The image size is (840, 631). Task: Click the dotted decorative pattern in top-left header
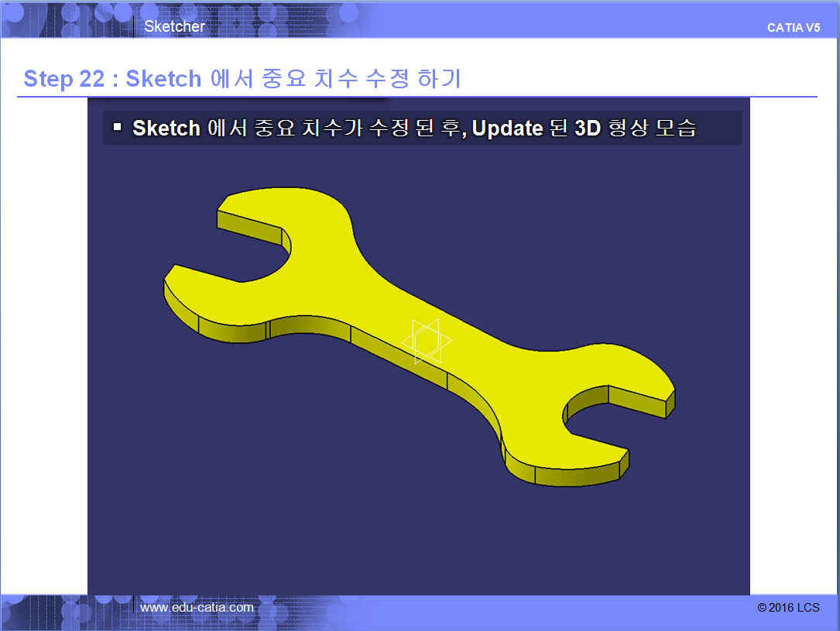click(x=62, y=19)
